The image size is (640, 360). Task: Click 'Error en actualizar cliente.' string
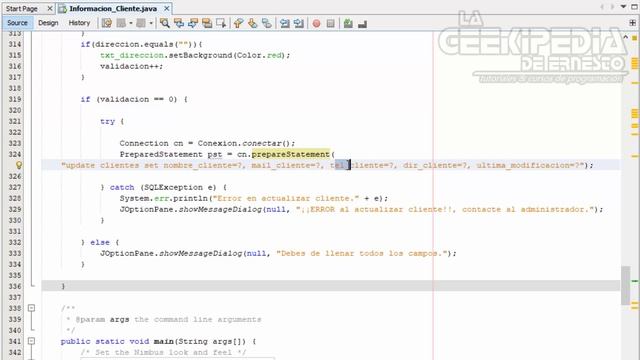[286, 198]
